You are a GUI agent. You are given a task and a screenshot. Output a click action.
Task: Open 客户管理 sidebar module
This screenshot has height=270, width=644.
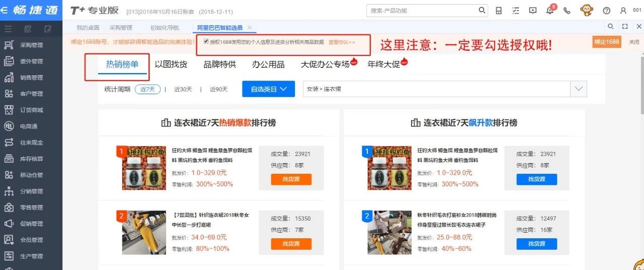[x=31, y=94]
